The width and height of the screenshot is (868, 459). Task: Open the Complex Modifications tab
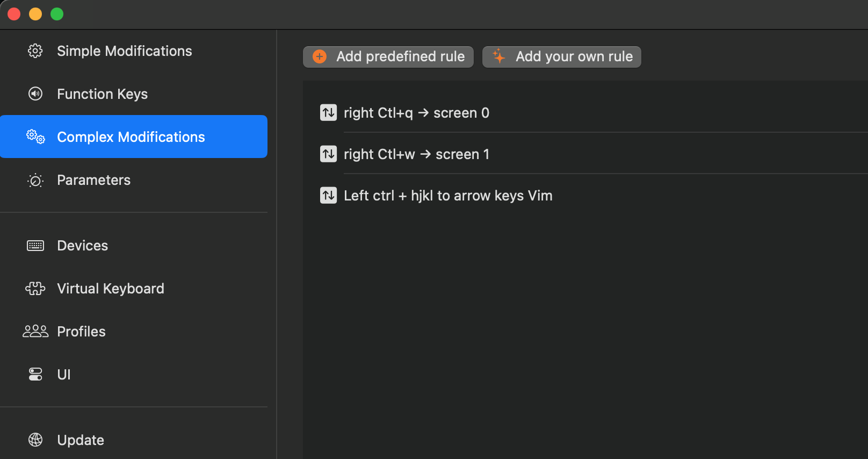[x=131, y=137]
